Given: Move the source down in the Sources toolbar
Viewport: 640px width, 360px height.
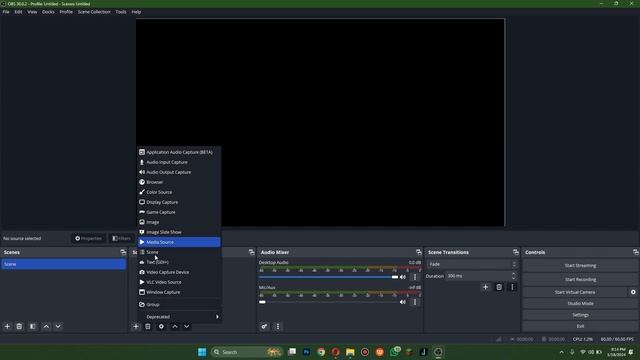Looking at the screenshot, I should pos(187,327).
